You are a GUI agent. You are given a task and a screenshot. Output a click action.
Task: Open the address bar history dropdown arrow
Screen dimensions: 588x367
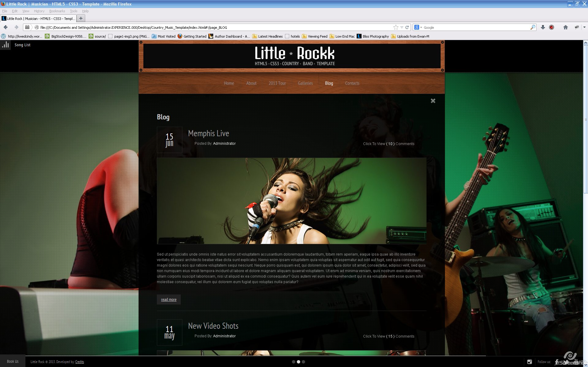point(402,27)
